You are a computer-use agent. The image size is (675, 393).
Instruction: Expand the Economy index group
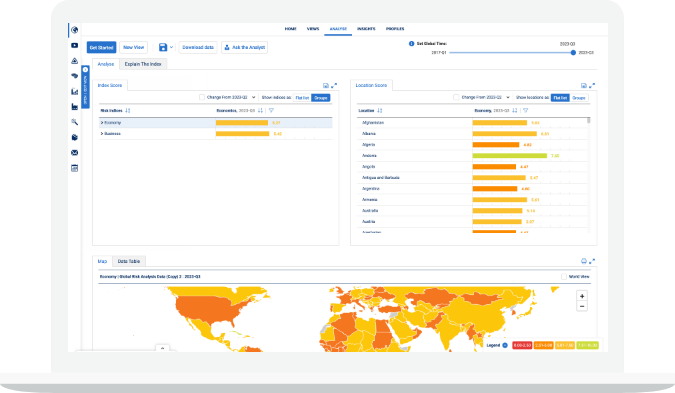tap(102, 123)
